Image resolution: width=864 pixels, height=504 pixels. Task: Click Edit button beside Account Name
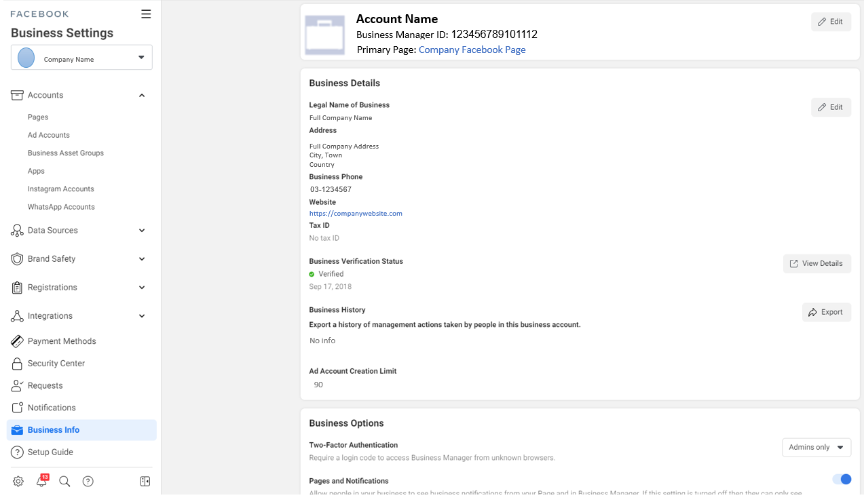[x=831, y=22]
